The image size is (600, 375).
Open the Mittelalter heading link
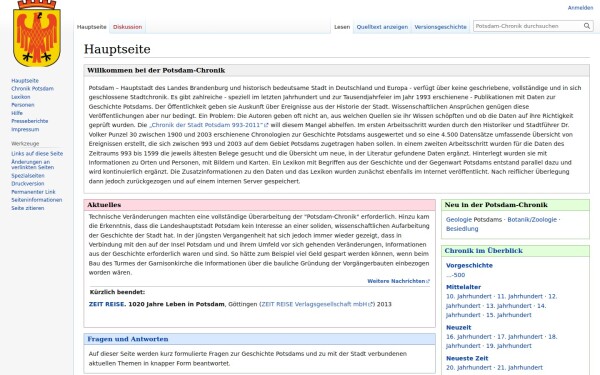pyautogui.click(x=463, y=287)
